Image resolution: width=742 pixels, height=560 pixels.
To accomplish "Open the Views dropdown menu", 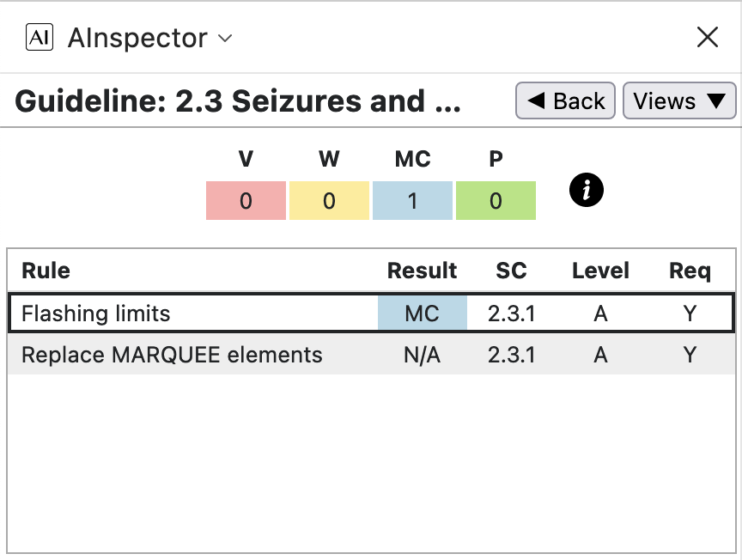I will click(678, 101).
